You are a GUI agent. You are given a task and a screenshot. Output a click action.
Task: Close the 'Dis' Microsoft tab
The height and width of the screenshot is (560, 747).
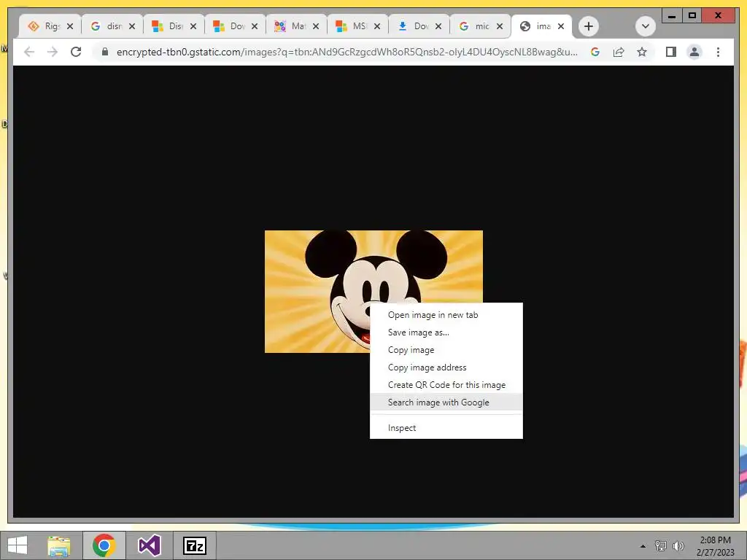pos(193,26)
